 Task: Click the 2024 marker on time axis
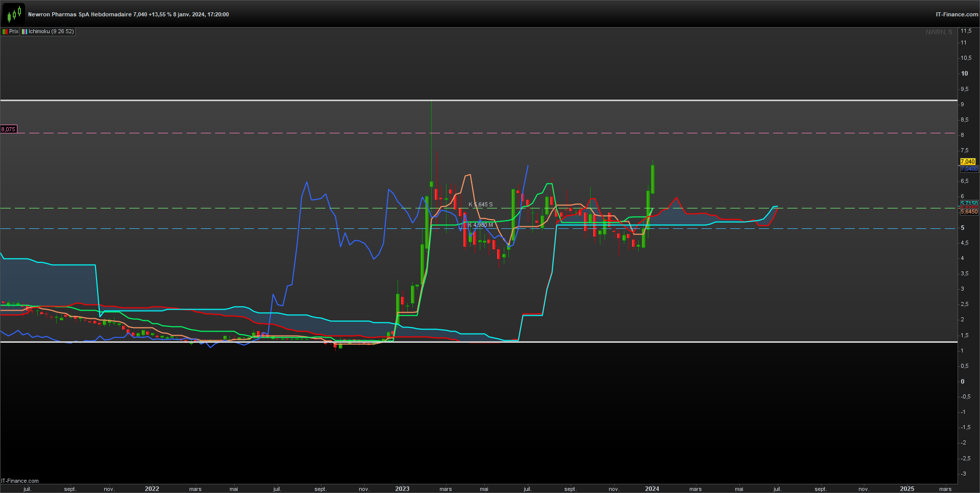(x=652, y=489)
